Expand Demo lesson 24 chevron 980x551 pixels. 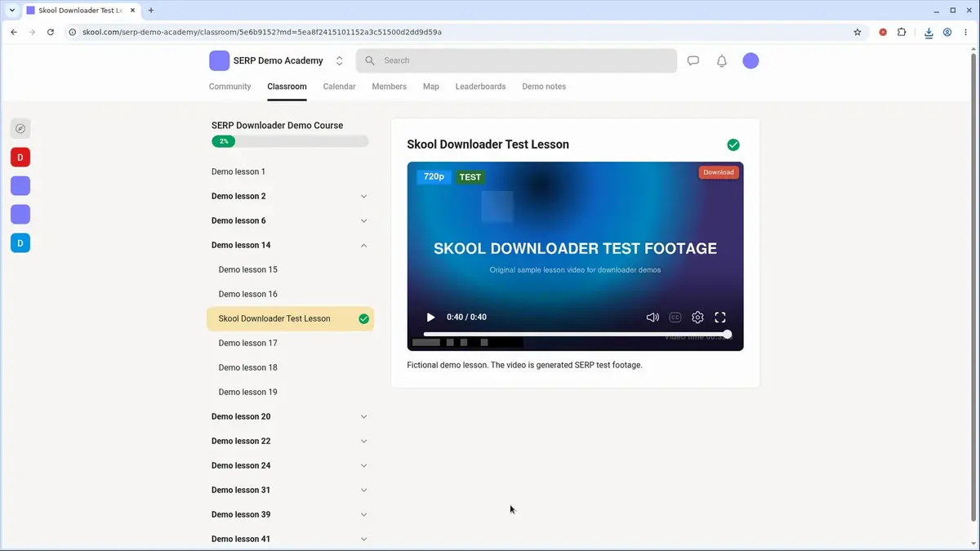[x=364, y=465]
